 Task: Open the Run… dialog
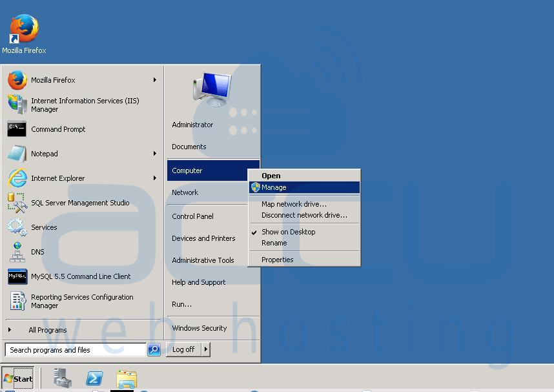(181, 304)
